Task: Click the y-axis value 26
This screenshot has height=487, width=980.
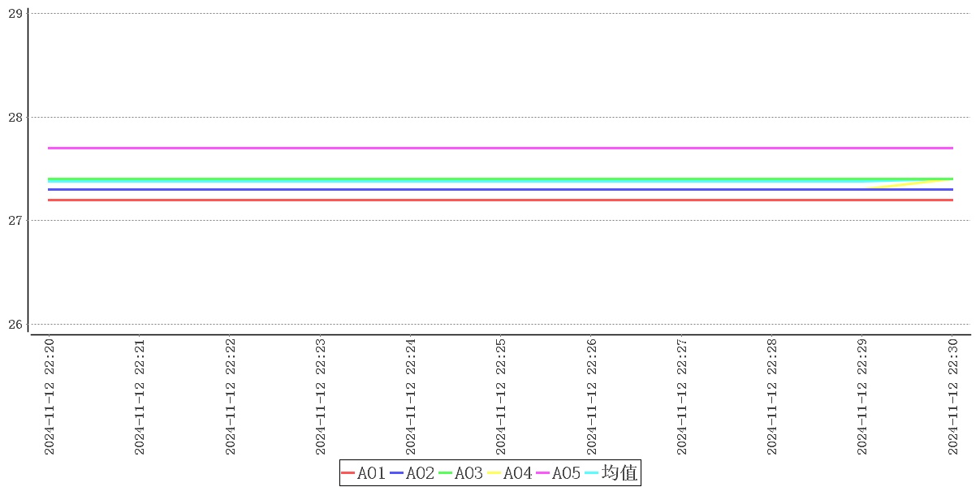Action: (15, 325)
